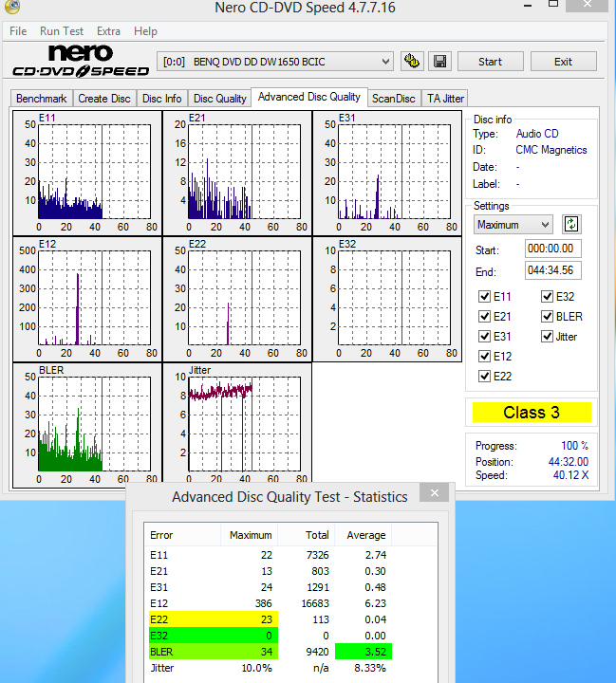Select the yellow E22 statistics row
This screenshot has width=616, height=683.
tap(290, 619)
